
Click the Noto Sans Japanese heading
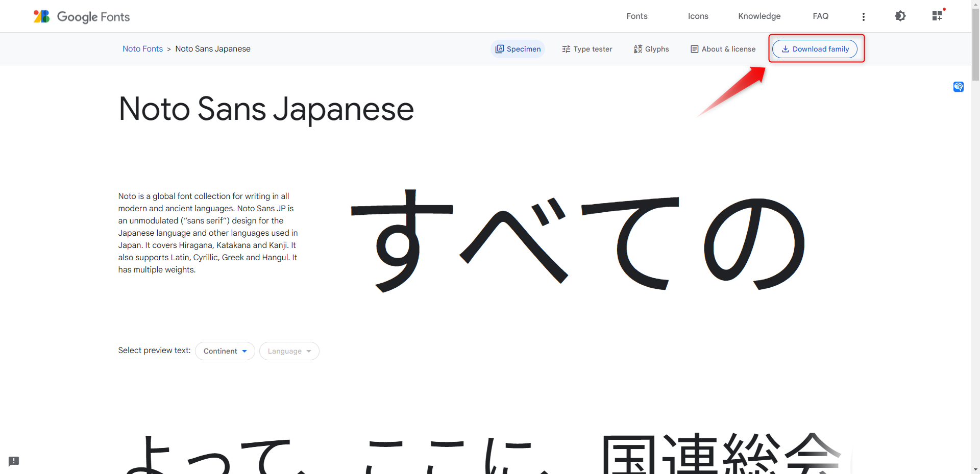[x=266, y=109]
